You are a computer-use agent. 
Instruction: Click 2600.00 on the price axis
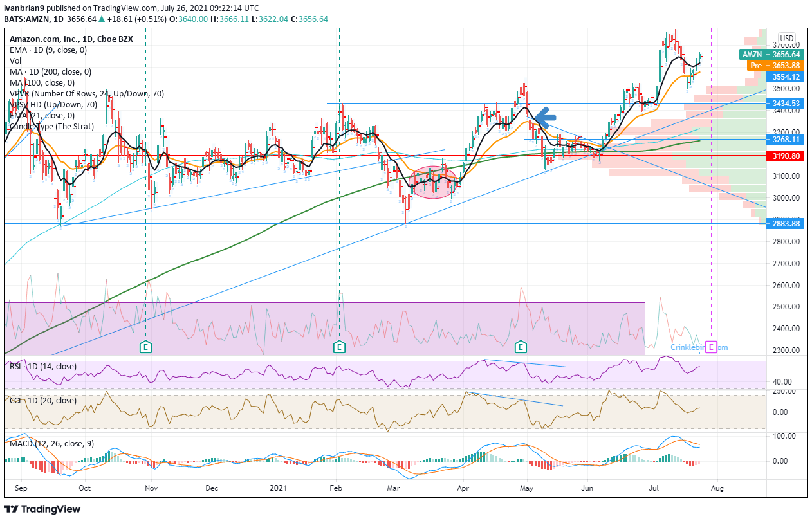pos(787,286)
